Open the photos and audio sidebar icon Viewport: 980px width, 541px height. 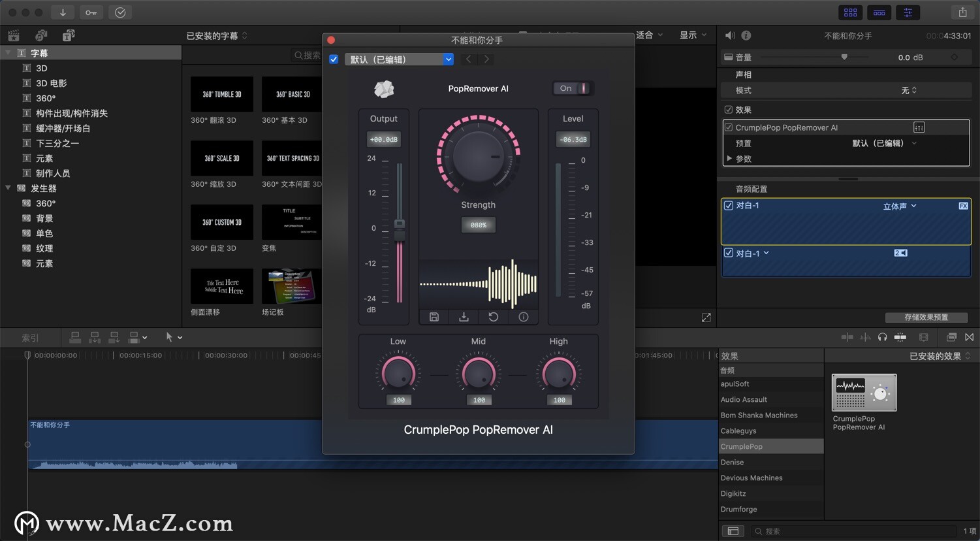[41, 35]
